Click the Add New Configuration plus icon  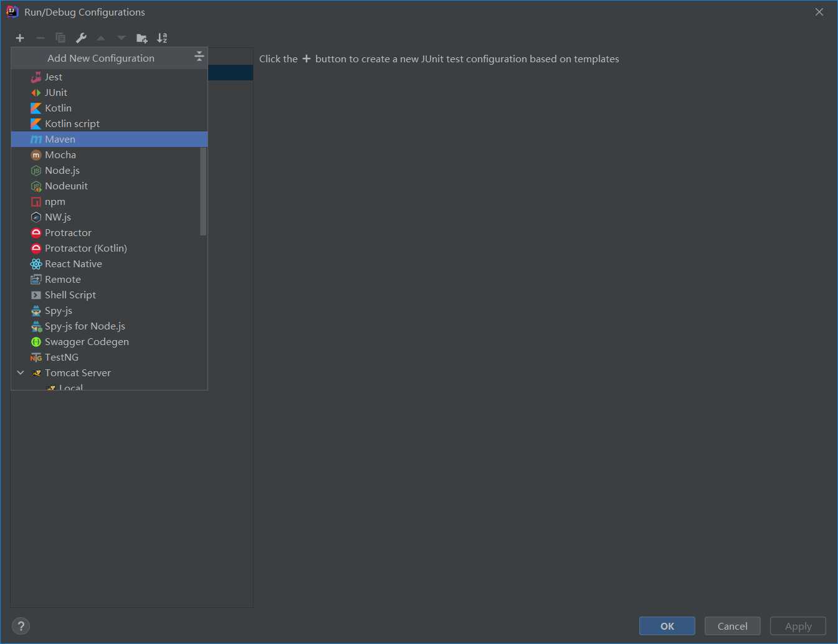coord(20,38)
